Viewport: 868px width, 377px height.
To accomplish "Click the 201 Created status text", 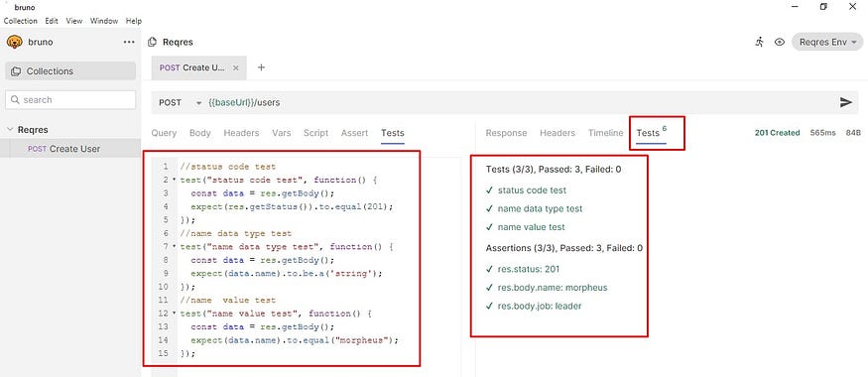I will tap(777, 133).
